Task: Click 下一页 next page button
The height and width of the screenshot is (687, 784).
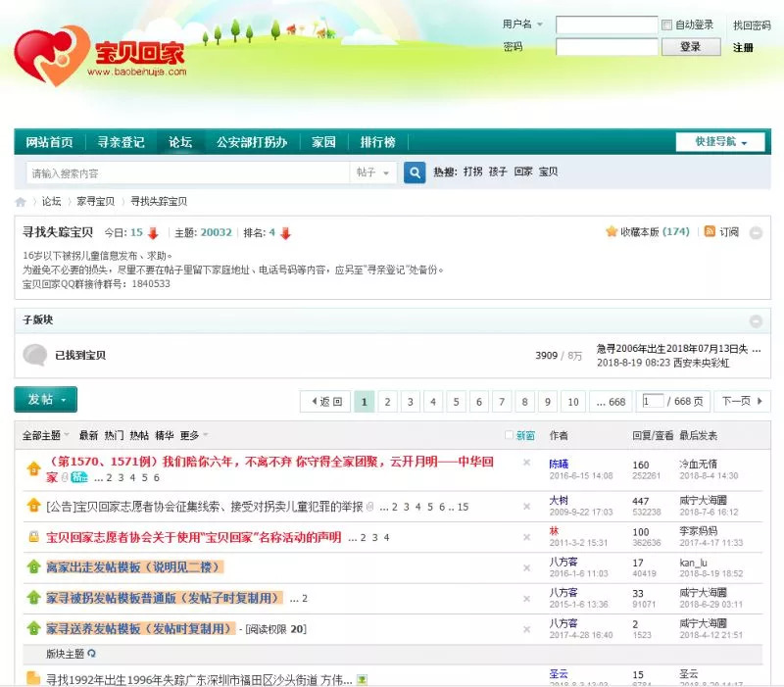Action: 743,401
